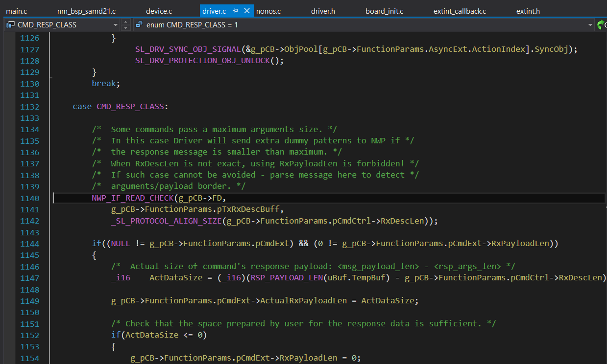Pin the driver.c tab
This screenshot has height=364, width=607.
236,11
